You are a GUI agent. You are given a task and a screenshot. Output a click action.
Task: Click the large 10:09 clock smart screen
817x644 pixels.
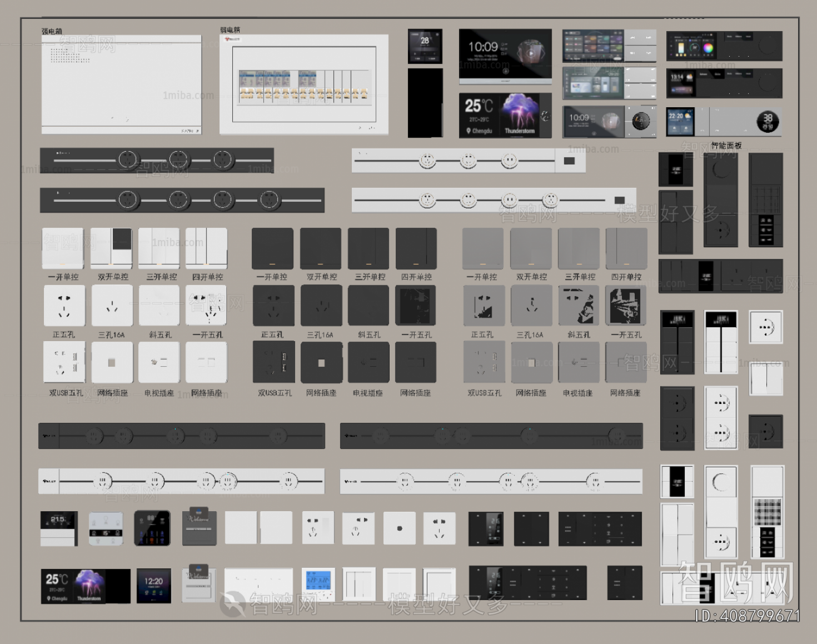tap(505, 54)
